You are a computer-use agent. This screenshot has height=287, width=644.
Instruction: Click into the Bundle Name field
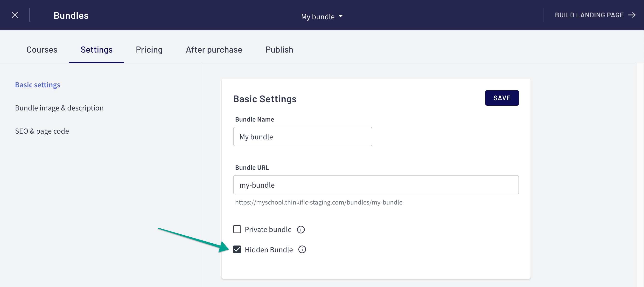point(302,136)
